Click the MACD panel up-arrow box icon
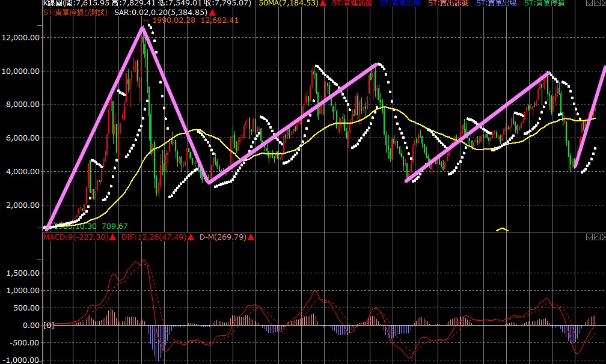This screenshot has width=606, height=364. [597, 237]
